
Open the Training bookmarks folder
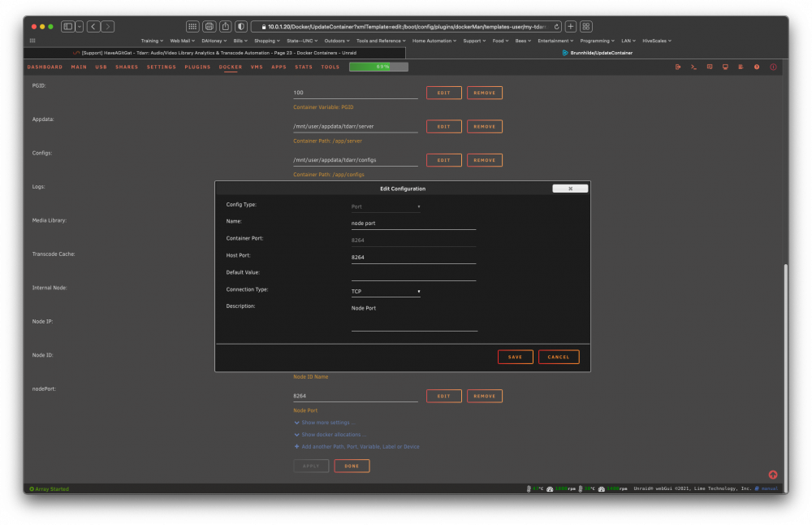tap(152, 41)
